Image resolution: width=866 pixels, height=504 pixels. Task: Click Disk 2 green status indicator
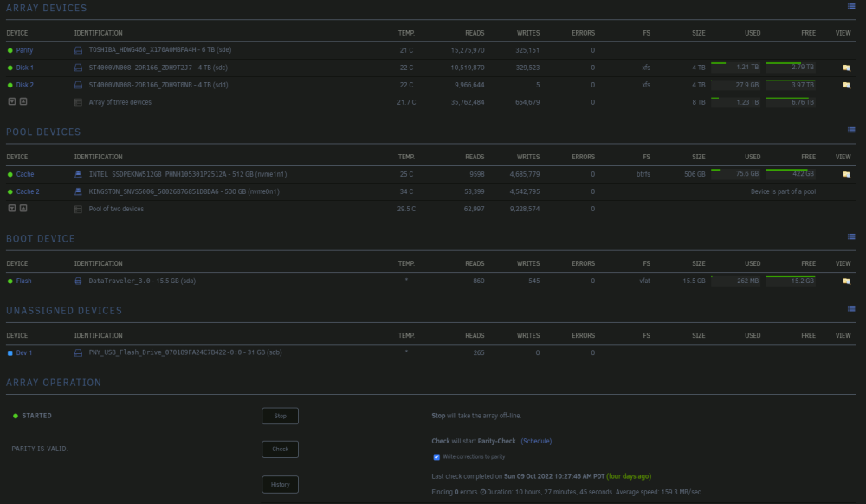[10, 85]
